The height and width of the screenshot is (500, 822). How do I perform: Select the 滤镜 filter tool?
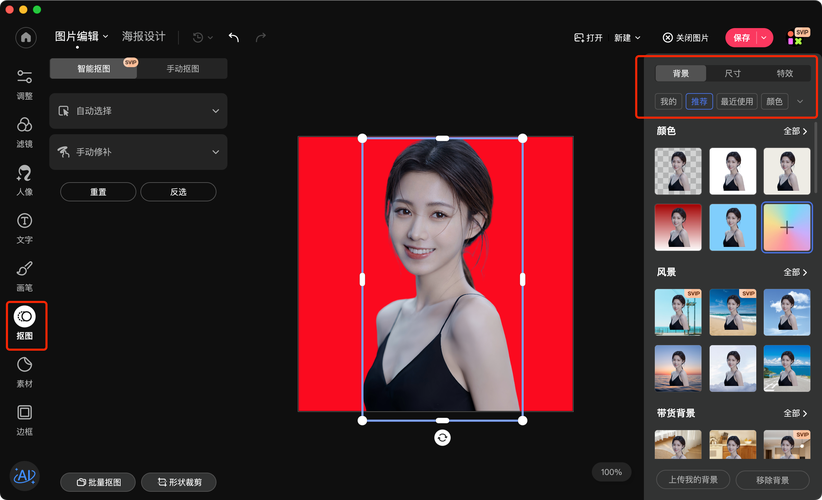(x=25, y=131)
